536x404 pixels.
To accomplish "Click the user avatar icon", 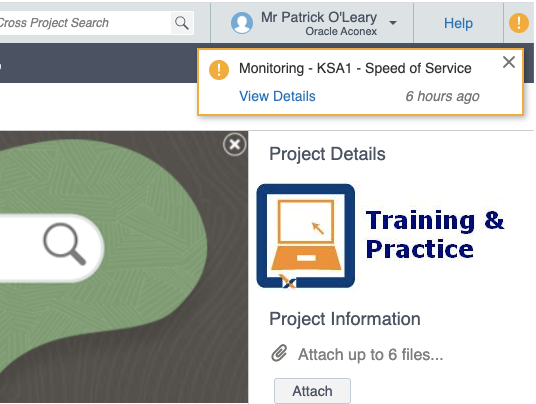I will coord(242,23).
